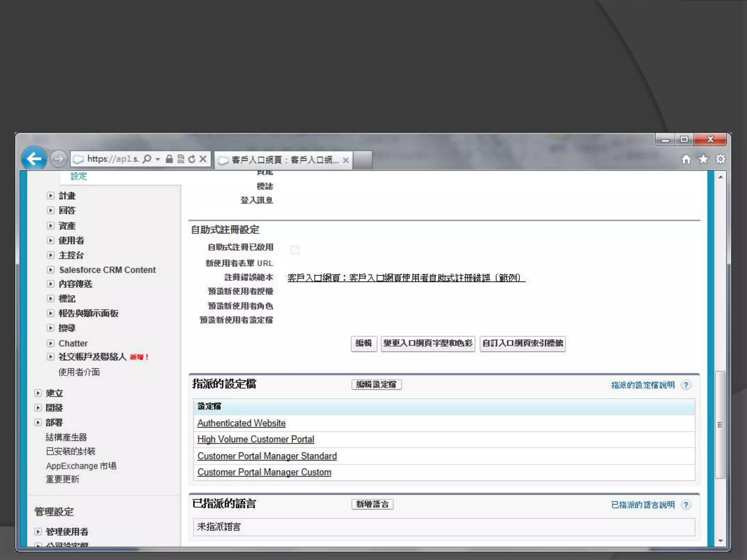
Task: Click the browser forward arrow button
Action: coord(58,159)
